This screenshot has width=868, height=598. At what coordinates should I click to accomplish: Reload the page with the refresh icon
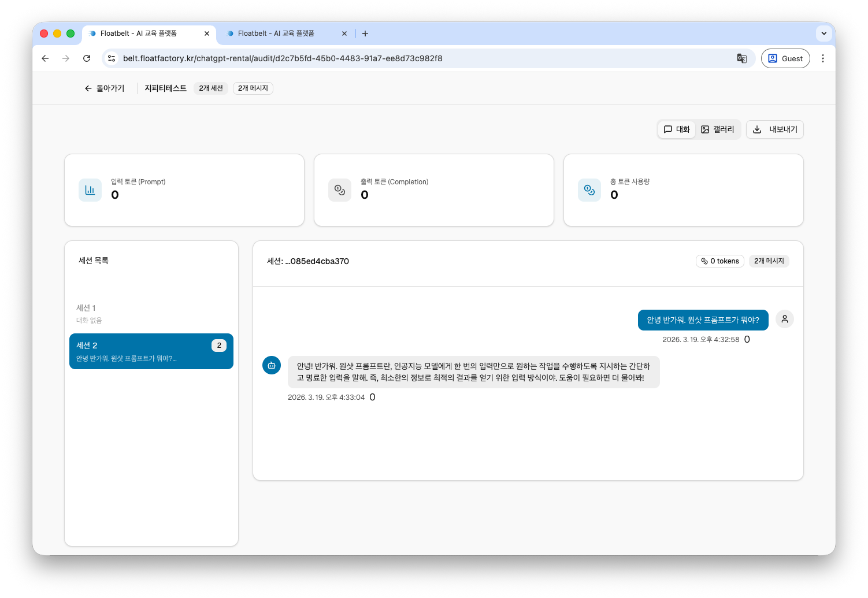tap(87, 58)
